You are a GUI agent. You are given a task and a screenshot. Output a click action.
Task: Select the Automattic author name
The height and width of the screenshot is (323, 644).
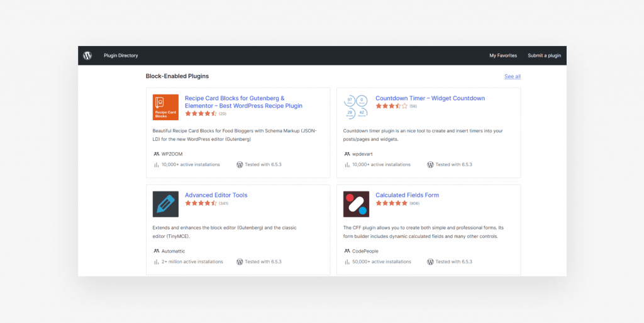174,251
